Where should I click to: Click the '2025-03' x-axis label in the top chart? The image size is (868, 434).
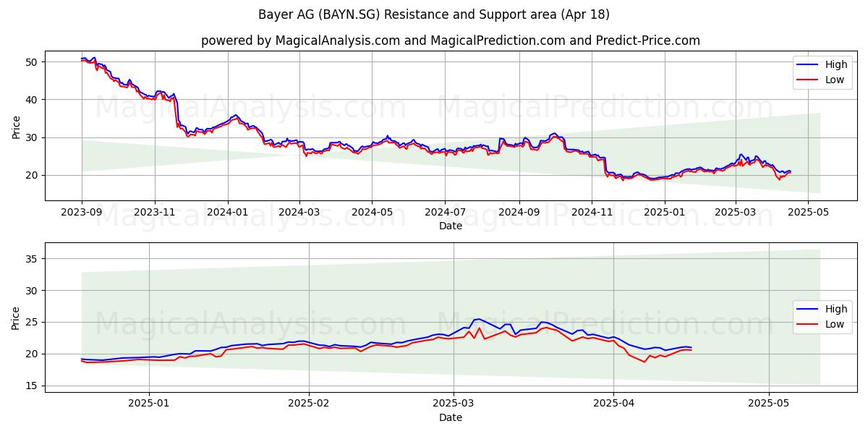(735, 213)
